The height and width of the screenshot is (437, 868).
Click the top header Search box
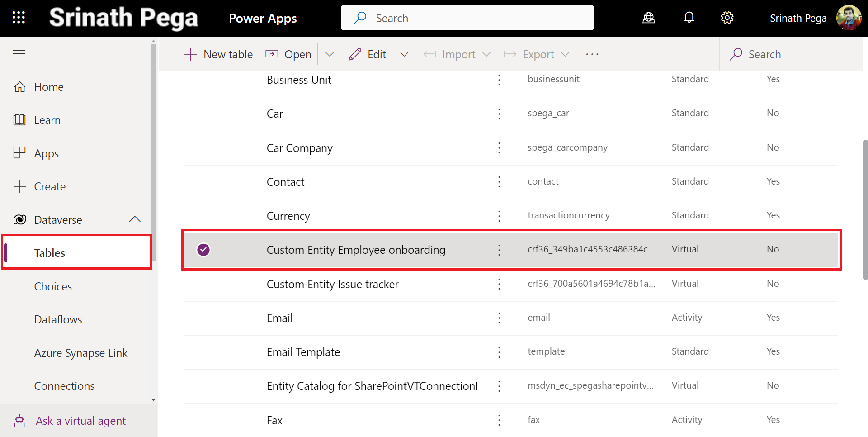(467, 18)
